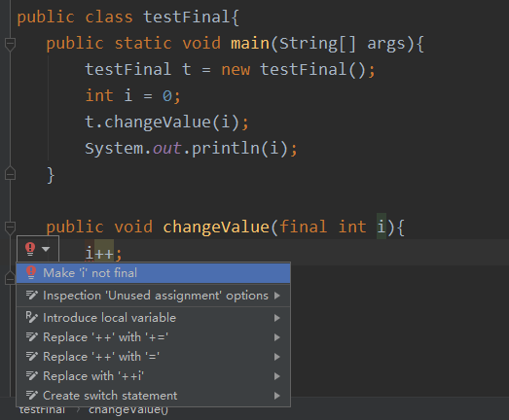Click the 'final' keyword in changeValue parameters
509x420 pixels.
click(303, 227)
